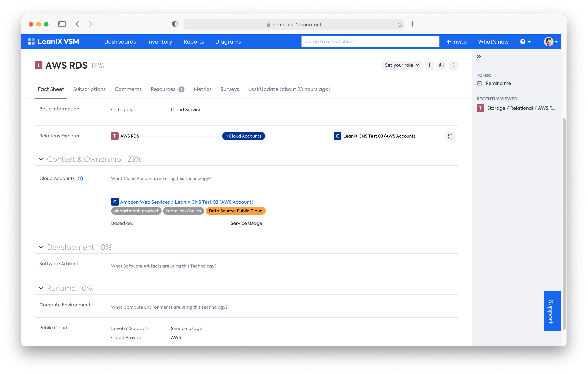The height and width of the screenshot is (374, 588).
Task: Open the Reports menu
Action: (x=194, y=42)
